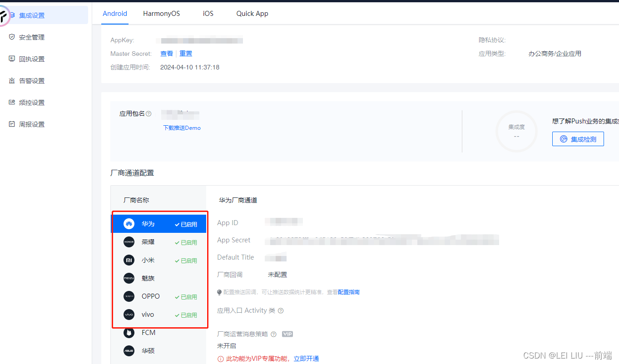Select the 魅族 vendor row
619x364 pixels.
[x=159, y=278]
